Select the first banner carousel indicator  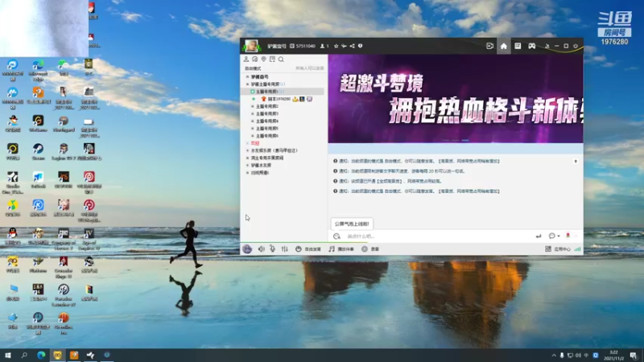pyautogui.click(x=445, y=140)
